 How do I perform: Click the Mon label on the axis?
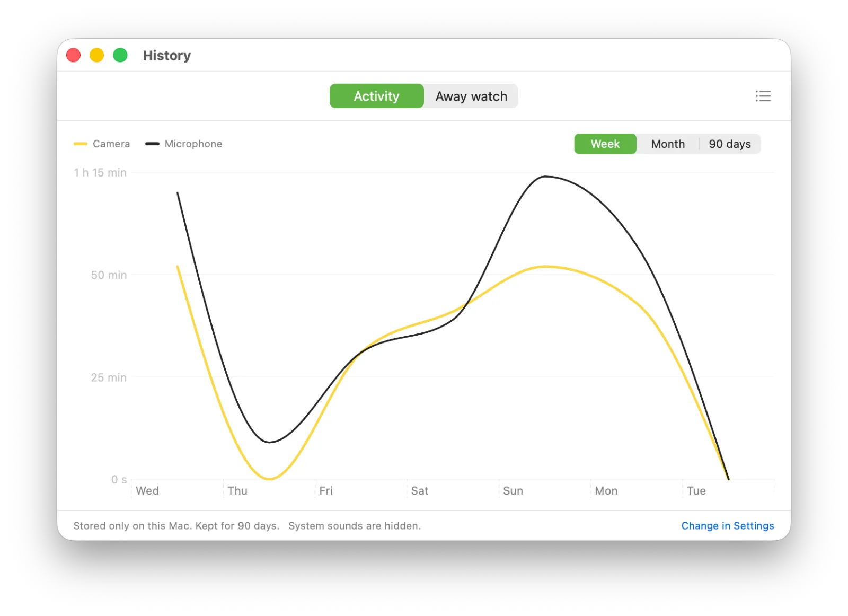(606, 490)
